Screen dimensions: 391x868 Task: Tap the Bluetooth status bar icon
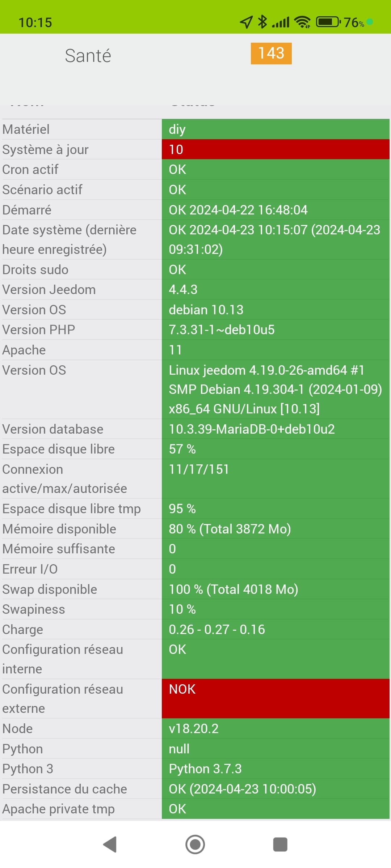(262, 22)
